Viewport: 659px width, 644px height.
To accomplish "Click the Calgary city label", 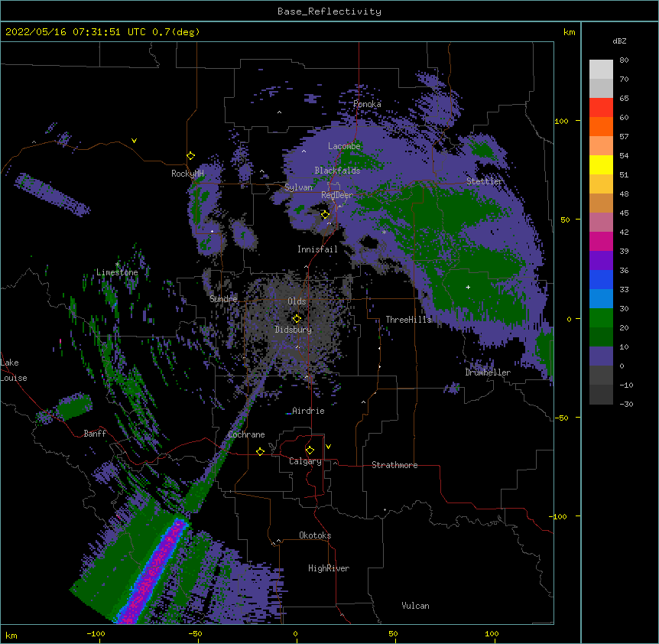I will [x=305, y=461].
